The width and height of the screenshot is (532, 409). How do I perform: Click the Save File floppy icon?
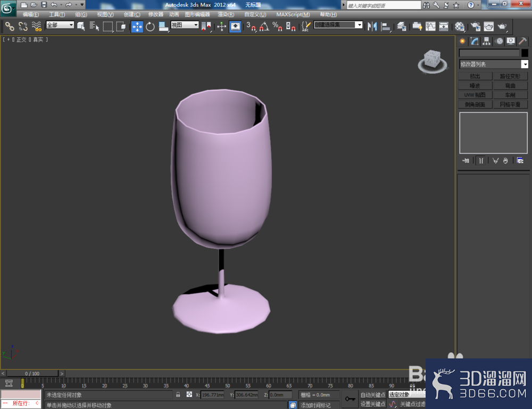tap(44, 5)
